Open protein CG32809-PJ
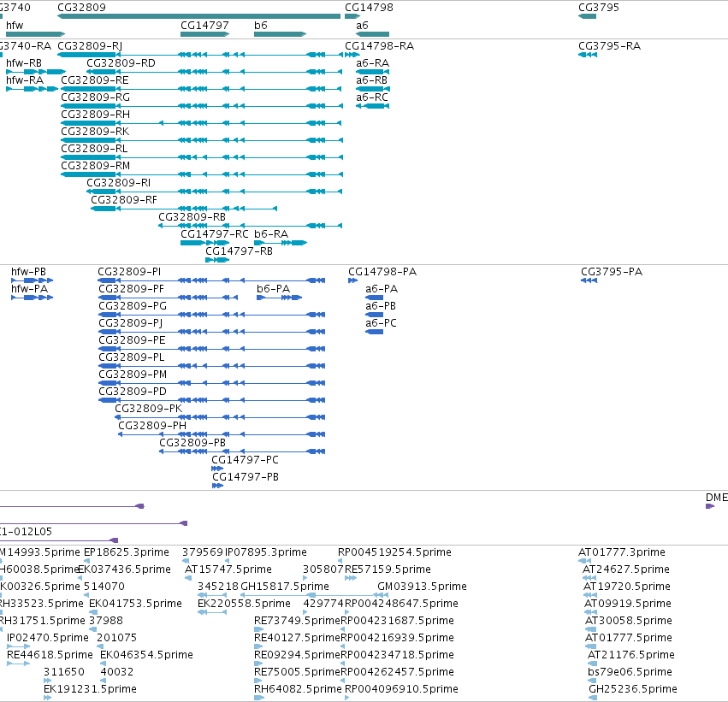Screen dimensions: 728x702 [x=211, y=332]
